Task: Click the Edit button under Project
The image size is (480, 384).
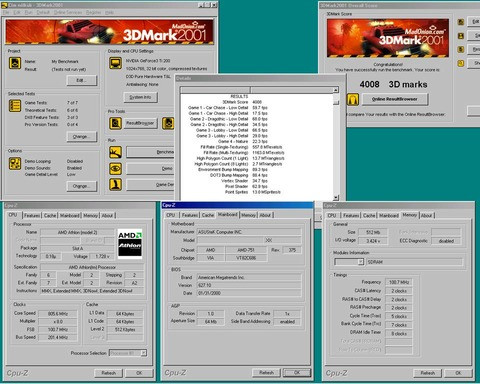Action: click(82, 80)
